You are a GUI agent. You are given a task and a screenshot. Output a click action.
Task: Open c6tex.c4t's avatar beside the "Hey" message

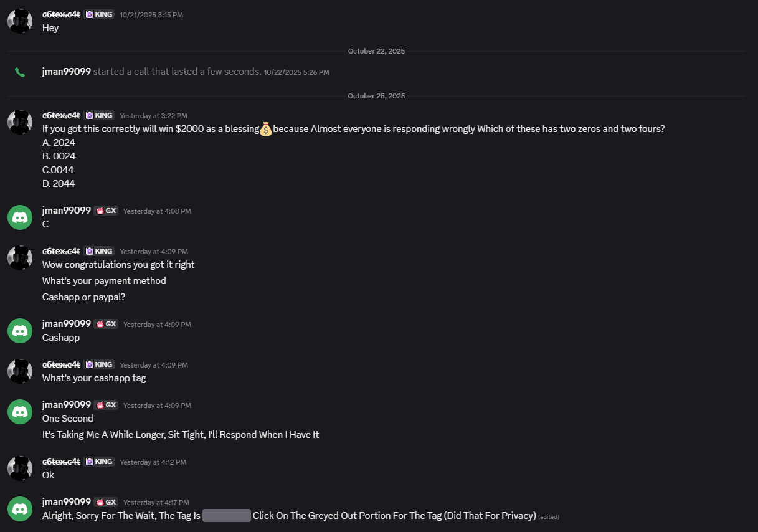coord(20,21)
